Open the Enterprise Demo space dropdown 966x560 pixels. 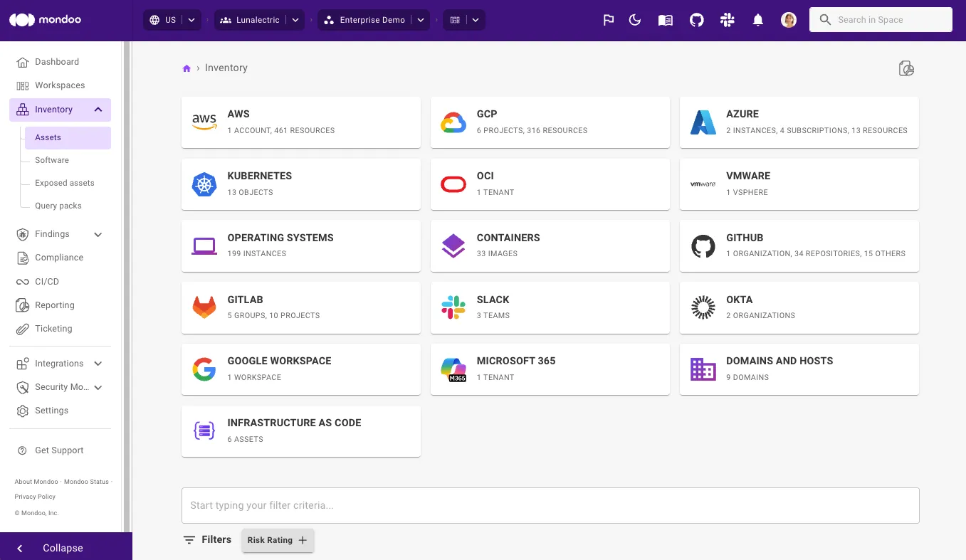point(421,20)
